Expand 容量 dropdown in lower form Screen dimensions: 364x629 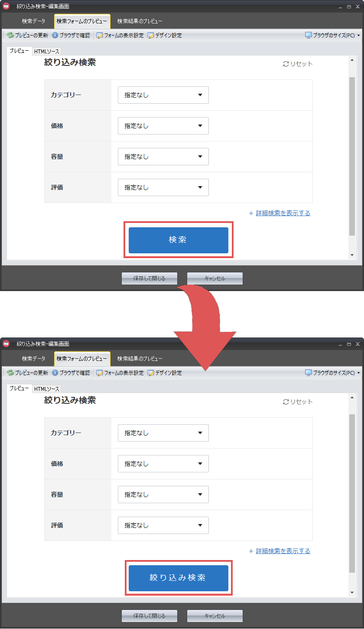point(163,495)
